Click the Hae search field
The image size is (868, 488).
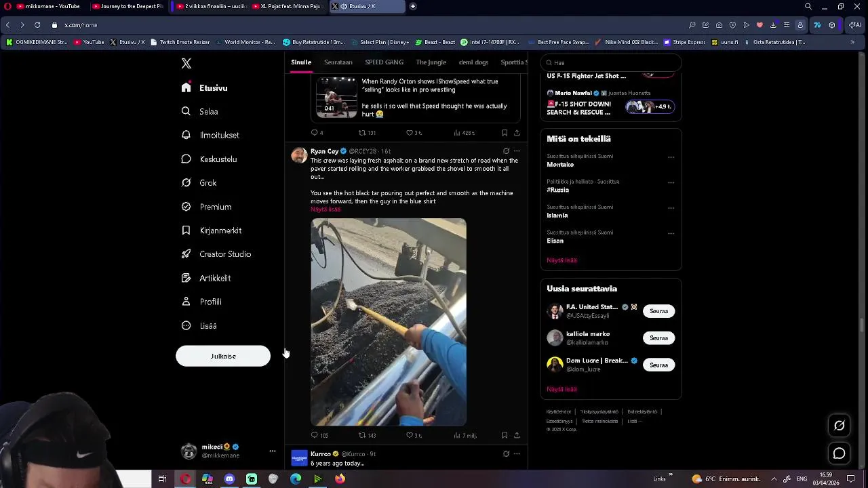pos(611,62)
